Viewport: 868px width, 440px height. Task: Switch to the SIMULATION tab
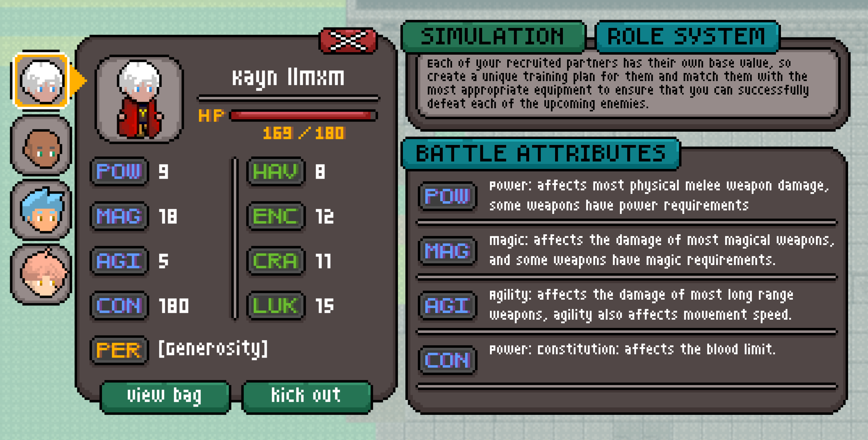(493, 36)
